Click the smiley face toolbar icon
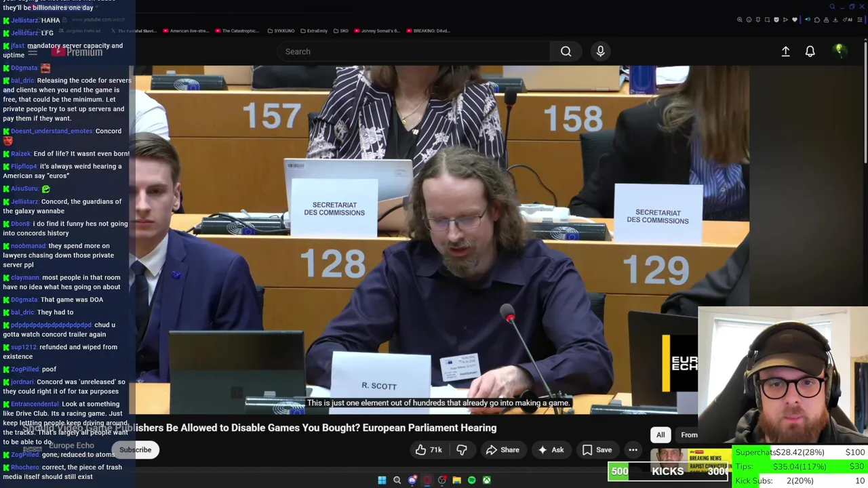Viewport: 868px width, 488px height. click(749, 20)
